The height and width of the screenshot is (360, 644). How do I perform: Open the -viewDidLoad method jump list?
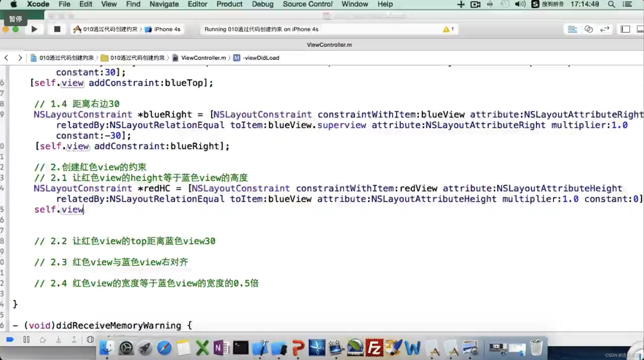[261, 58]
